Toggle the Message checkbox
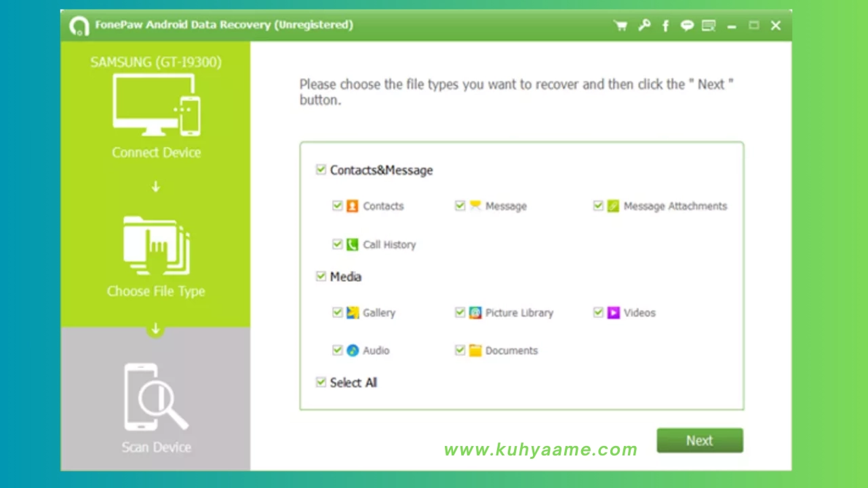This screenshot has height=488, width=868. [x=460, y=205]
